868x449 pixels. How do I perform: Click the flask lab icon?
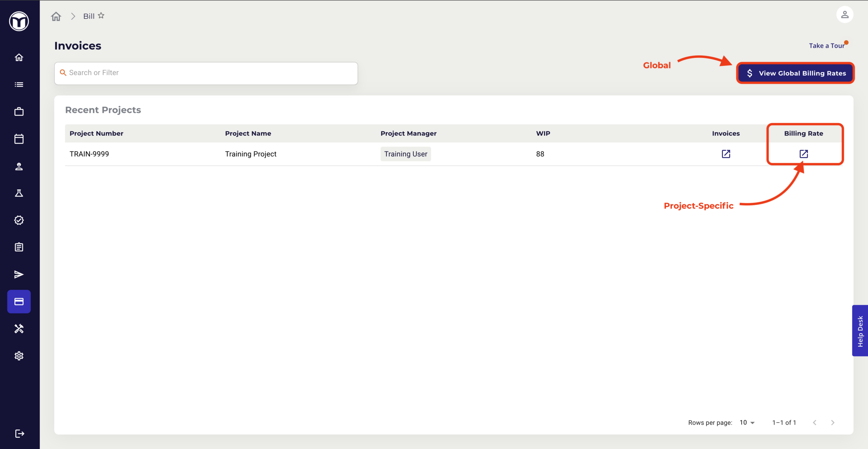tap(19, 193)
